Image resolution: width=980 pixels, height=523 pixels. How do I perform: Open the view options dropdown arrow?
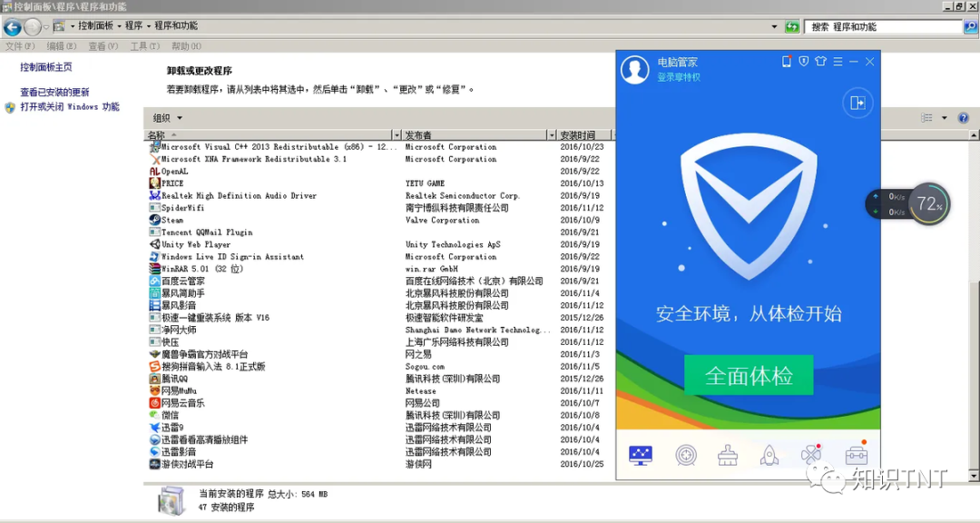pyautogui.click(x=944, y=118)
